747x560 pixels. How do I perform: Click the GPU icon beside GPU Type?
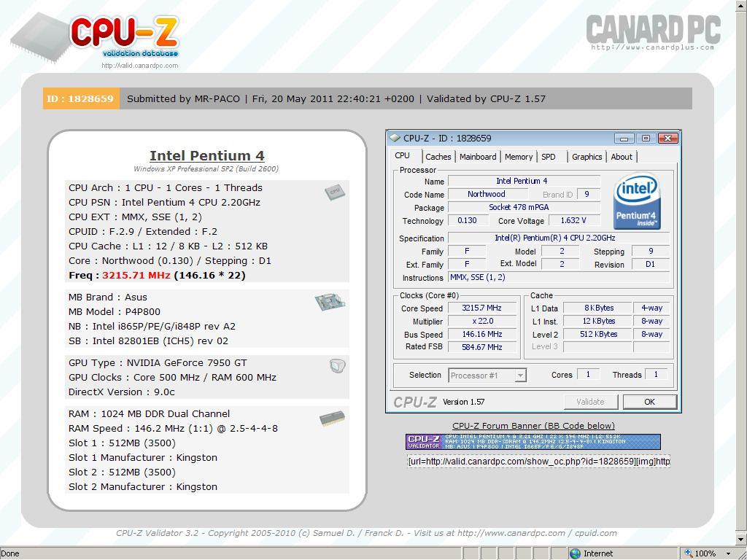pyautogui.click(x=337, y=366)
